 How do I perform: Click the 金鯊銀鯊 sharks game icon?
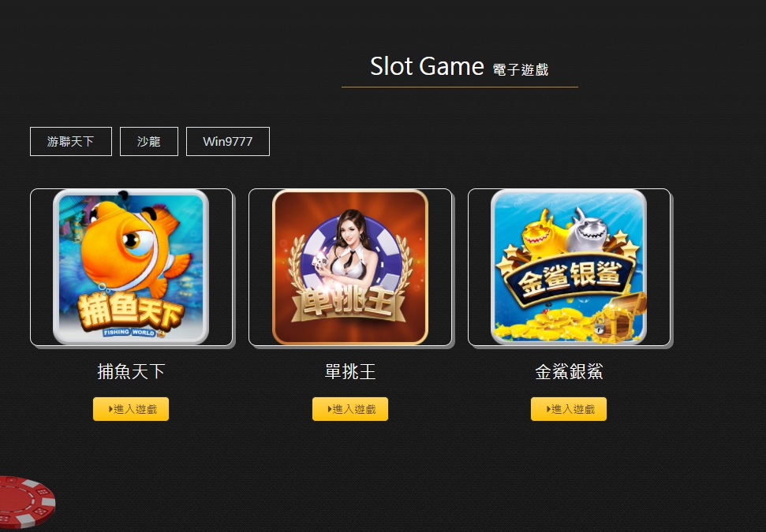[x=569, y=267]
